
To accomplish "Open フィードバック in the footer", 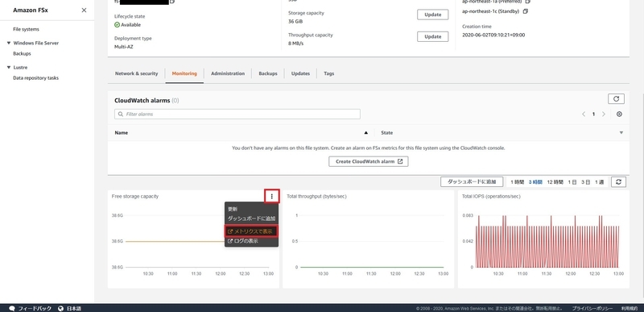I will 31,308.
